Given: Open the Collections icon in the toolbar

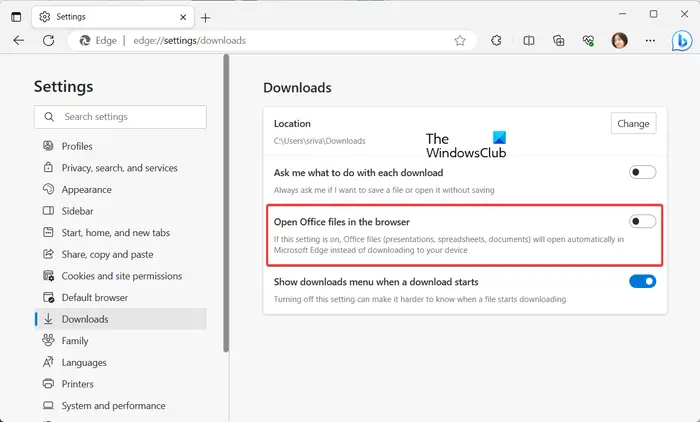Looking at the screenshot, I should (x=559, y=41).
